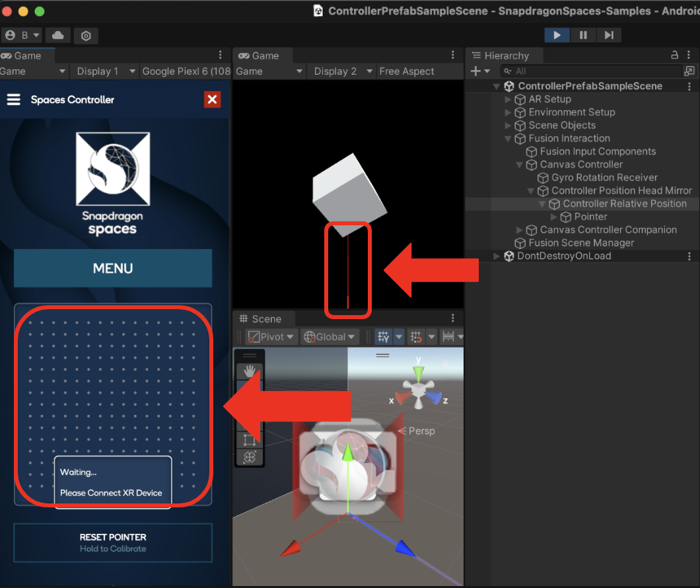Click the Hierarchy search-by-type icon
Viewport: 700px width, 588px height.
tap(689, 71)
